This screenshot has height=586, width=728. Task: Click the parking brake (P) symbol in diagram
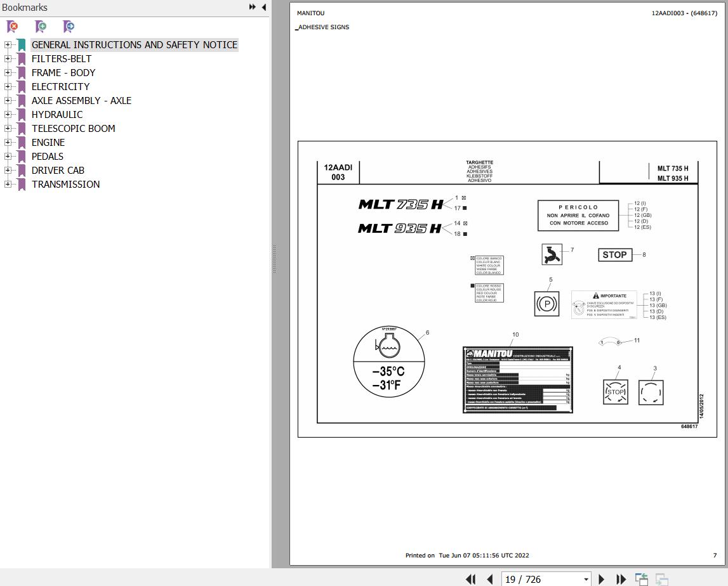click(x=546, y=304)
